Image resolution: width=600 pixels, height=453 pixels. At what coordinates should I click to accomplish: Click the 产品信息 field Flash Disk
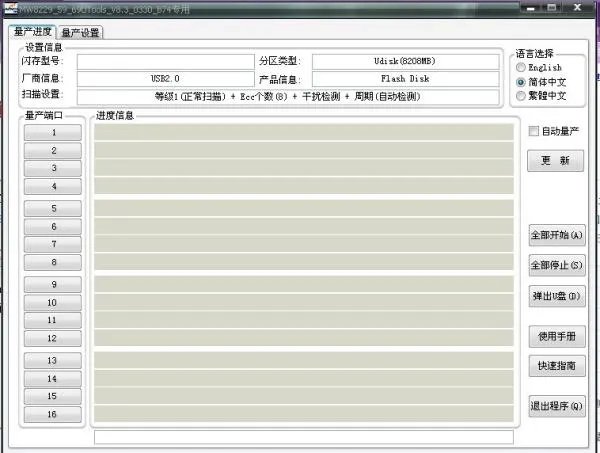click(405, 79)
